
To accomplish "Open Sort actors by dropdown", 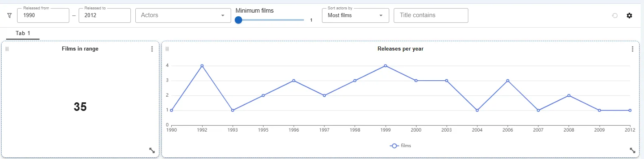I will 355,15.
